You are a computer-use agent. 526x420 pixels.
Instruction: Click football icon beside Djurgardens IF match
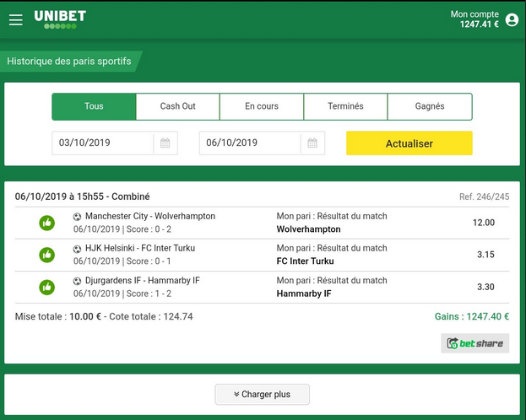(x=77, y=281)
